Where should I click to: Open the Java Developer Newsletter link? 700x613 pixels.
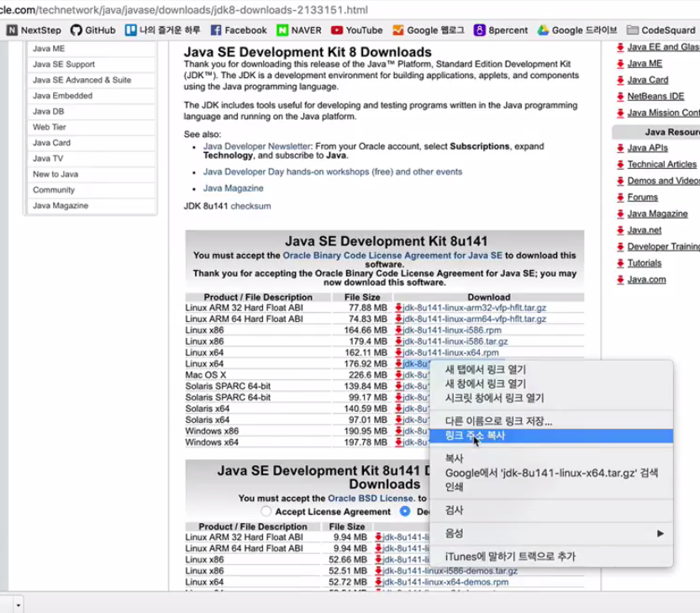[x=256, y=146]
